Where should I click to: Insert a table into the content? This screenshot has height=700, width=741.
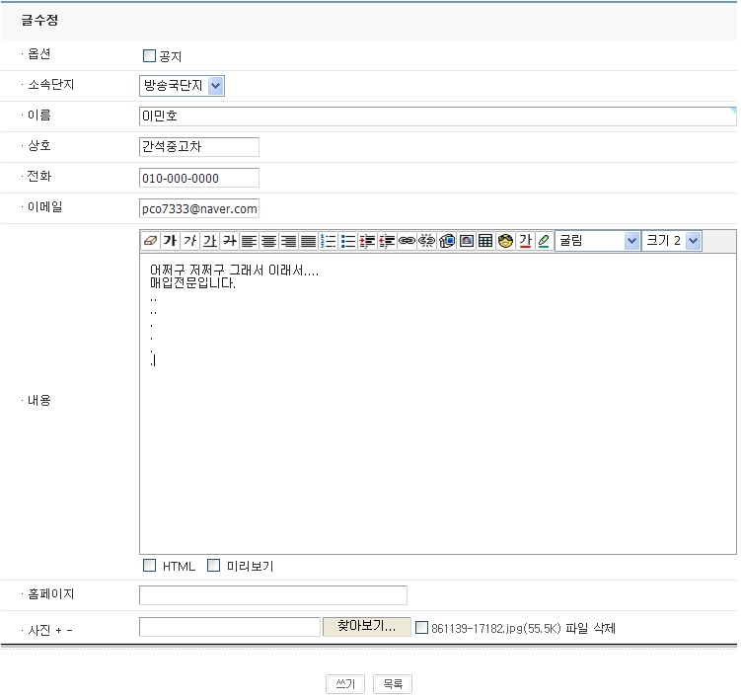click(x=485, y=241)
